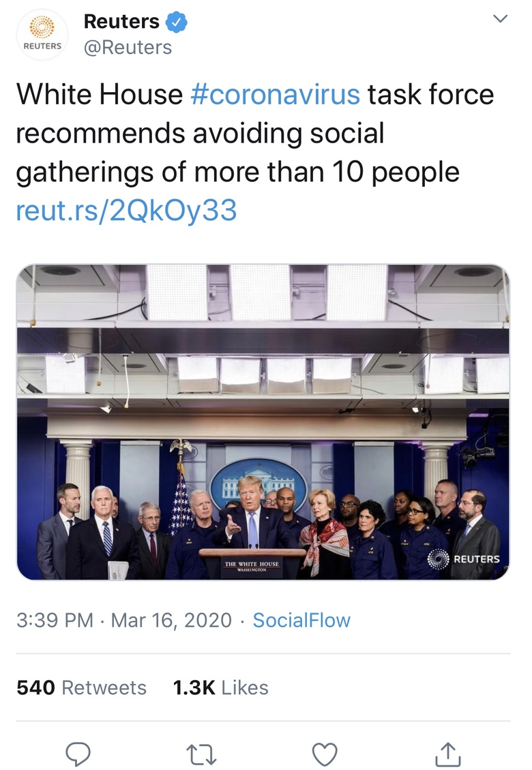532x770 pixels.
Task: View the press briefing photo
Action: click(x=263, y=422)
